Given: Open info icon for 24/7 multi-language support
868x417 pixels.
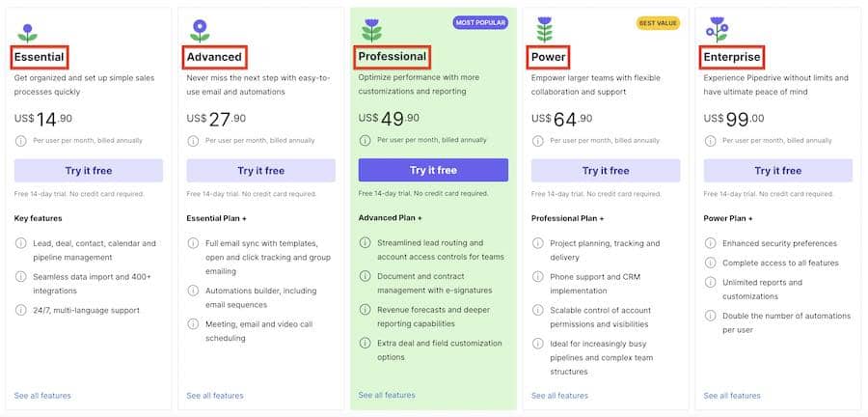Looking at the screenshot, I should 20,310.
